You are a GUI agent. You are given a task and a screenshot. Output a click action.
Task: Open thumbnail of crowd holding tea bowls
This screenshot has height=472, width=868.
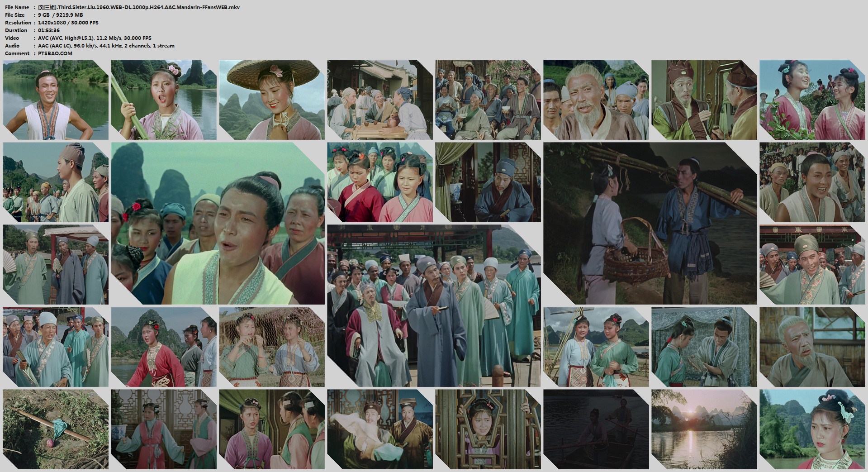pyautogui.click(x=488, y=100)
